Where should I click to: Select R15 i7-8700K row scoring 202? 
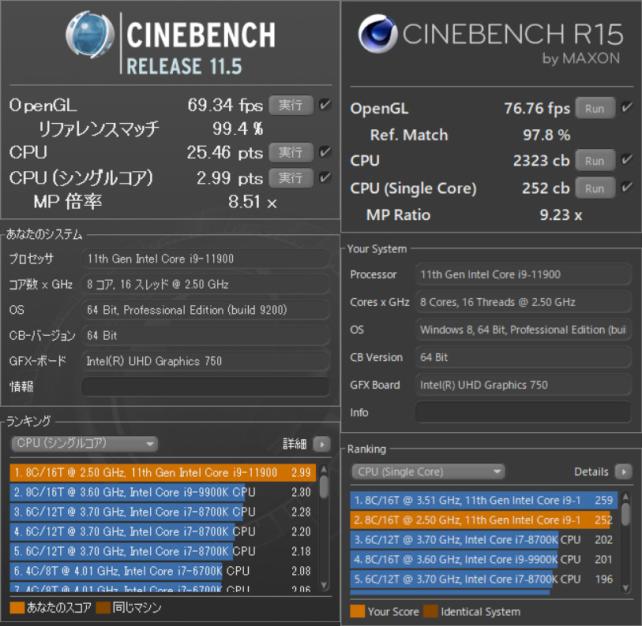[x=484, y=540]
